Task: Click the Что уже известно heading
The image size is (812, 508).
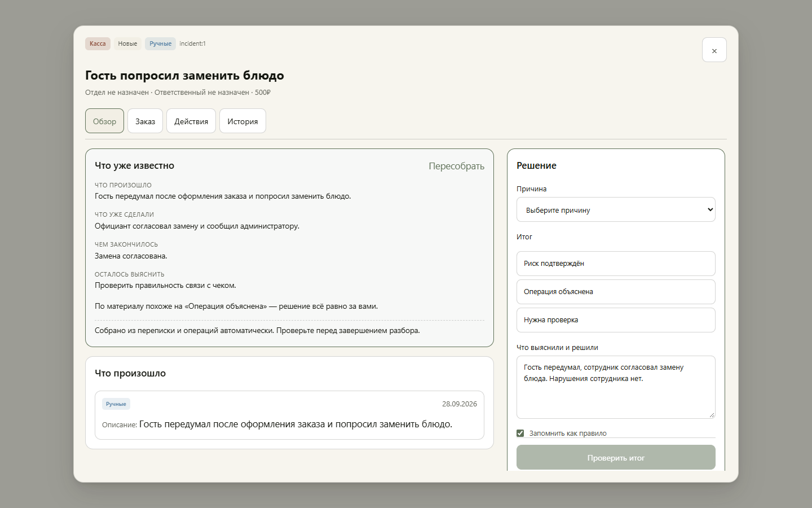Action: pos(134,165)
